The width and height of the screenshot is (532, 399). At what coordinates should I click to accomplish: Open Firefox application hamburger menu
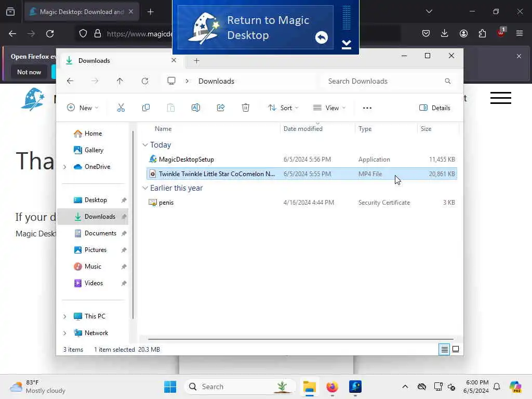[x=520, y=33]
